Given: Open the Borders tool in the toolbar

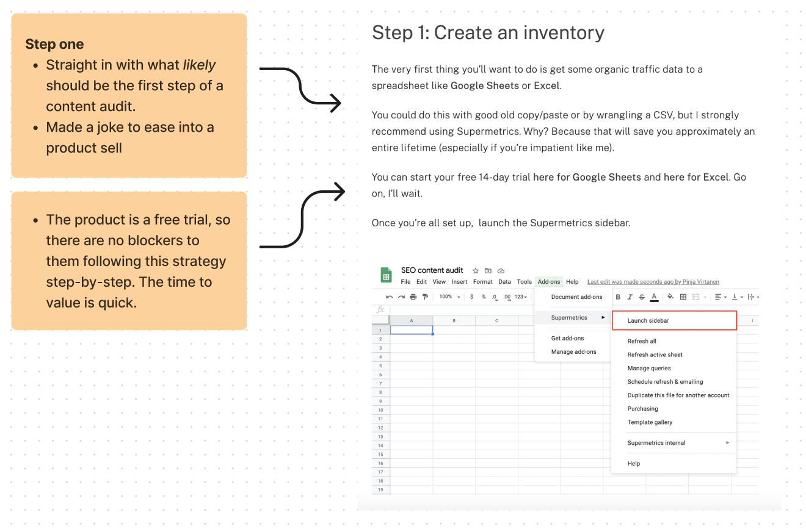Looking at the screenshot, I should tap(683, 297).
